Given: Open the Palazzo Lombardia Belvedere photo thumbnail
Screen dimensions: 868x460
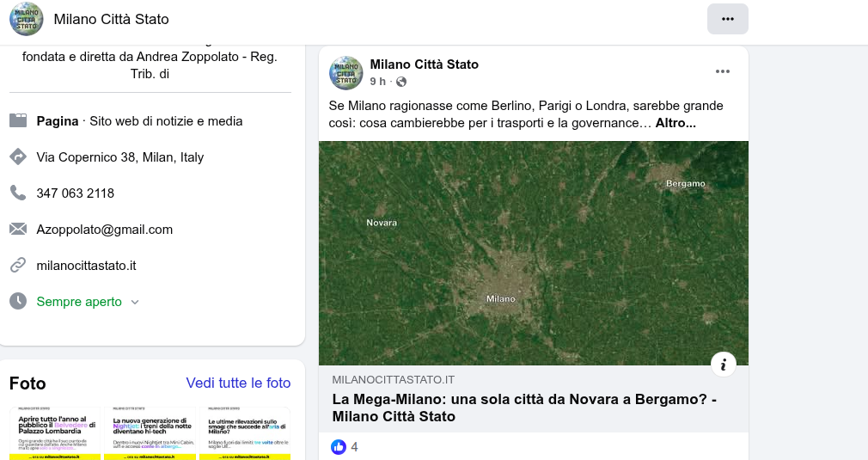Looking at the screenshot, I should click(56, 433).
